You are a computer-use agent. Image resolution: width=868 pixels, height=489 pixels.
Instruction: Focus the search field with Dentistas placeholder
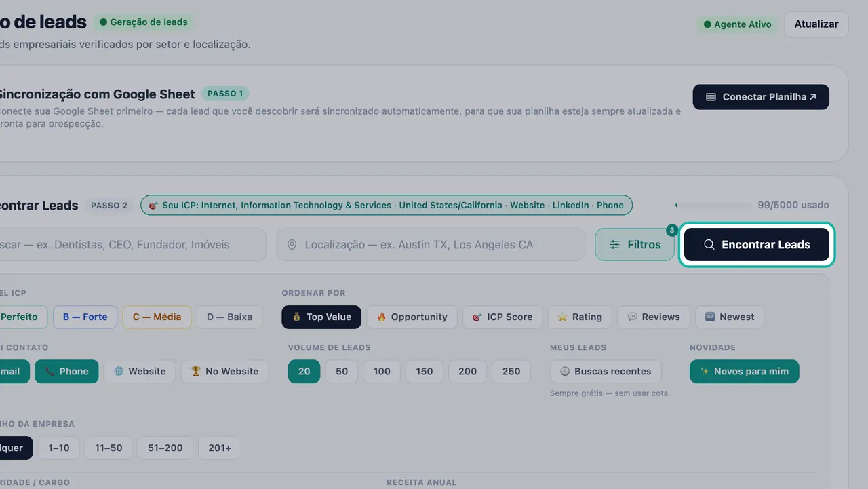pos(133,245)
